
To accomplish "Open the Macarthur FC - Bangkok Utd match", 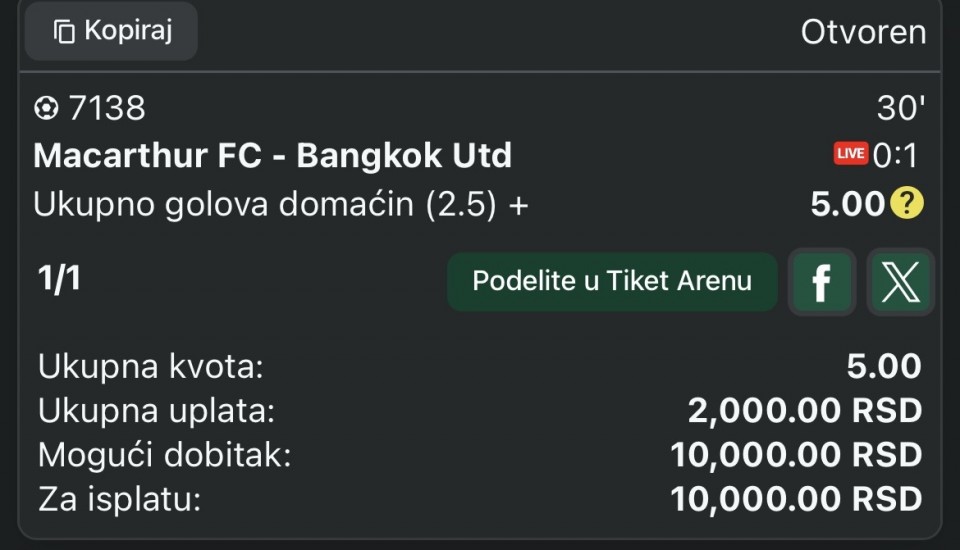I will (x=272, y=156).
